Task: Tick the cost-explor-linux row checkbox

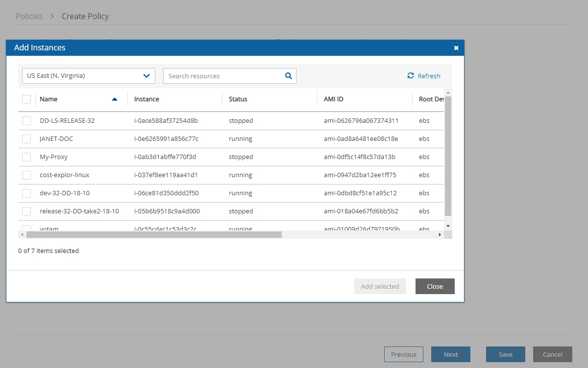Action: pyautogui.click(x=26, y=175)
